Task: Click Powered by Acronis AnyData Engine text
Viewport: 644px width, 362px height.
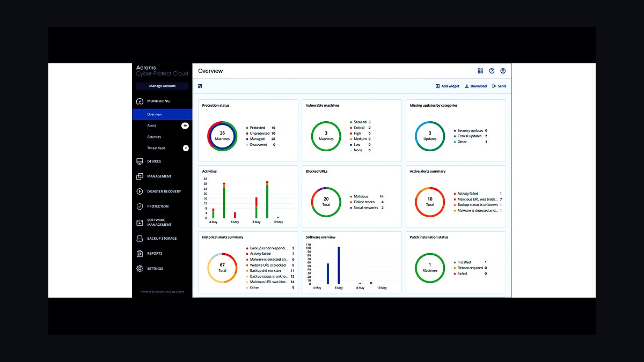Action: pyautogui.click(x=162, y=292)
